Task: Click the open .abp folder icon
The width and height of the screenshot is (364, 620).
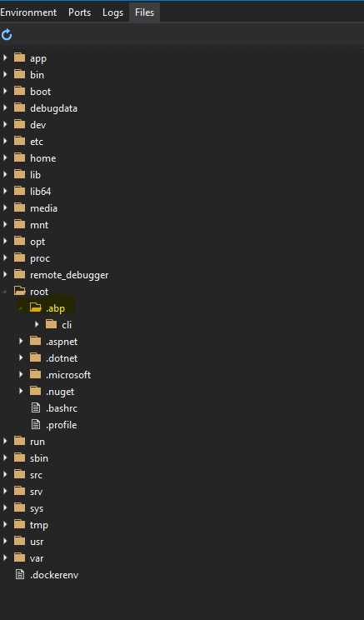Action: pos(36,307)
